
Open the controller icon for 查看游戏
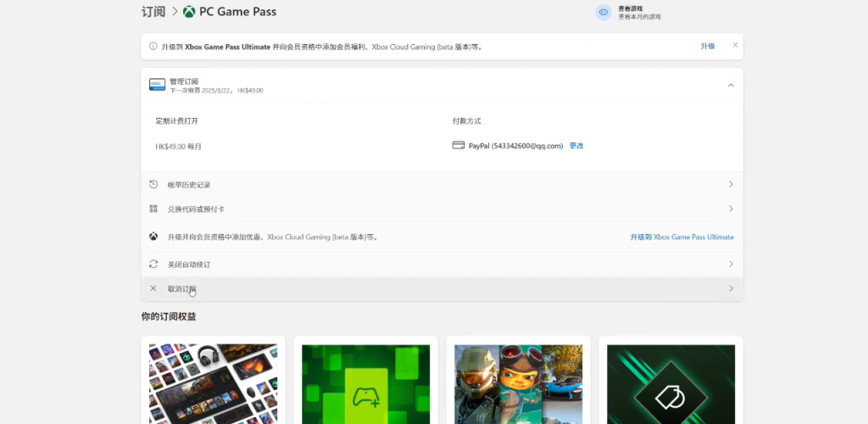(x=604, y=12)
